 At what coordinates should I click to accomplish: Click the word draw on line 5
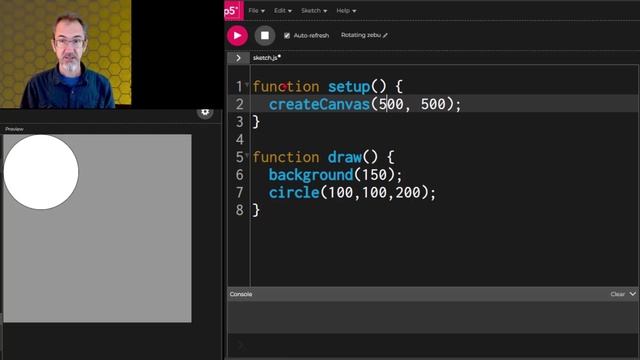click(344, 157)
